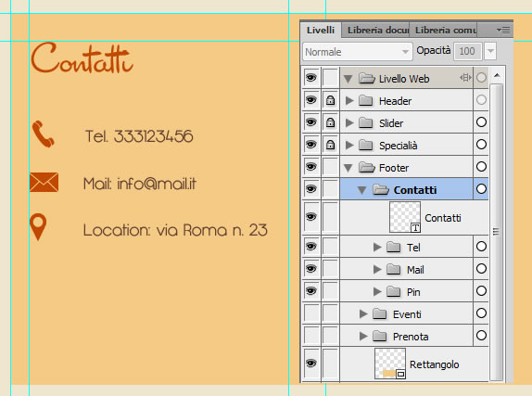
Task: Click the envelope mail icon on canvas
Action: (x=44, y=183)
